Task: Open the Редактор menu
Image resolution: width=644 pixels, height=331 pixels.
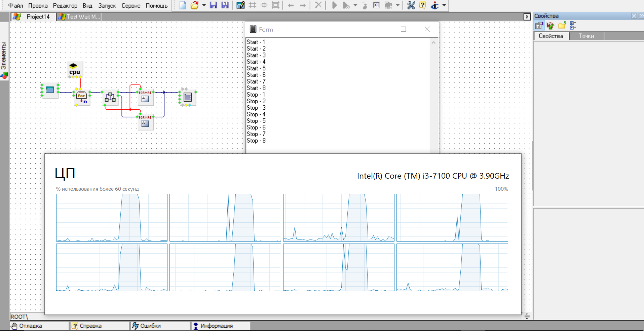Action: (65, 6)
